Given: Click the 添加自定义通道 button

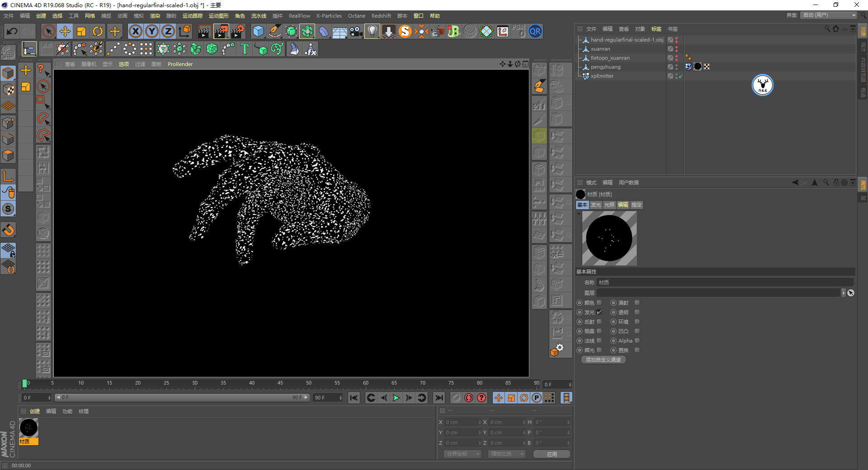Looking at the screenshot, I should [x=603, y=360].
